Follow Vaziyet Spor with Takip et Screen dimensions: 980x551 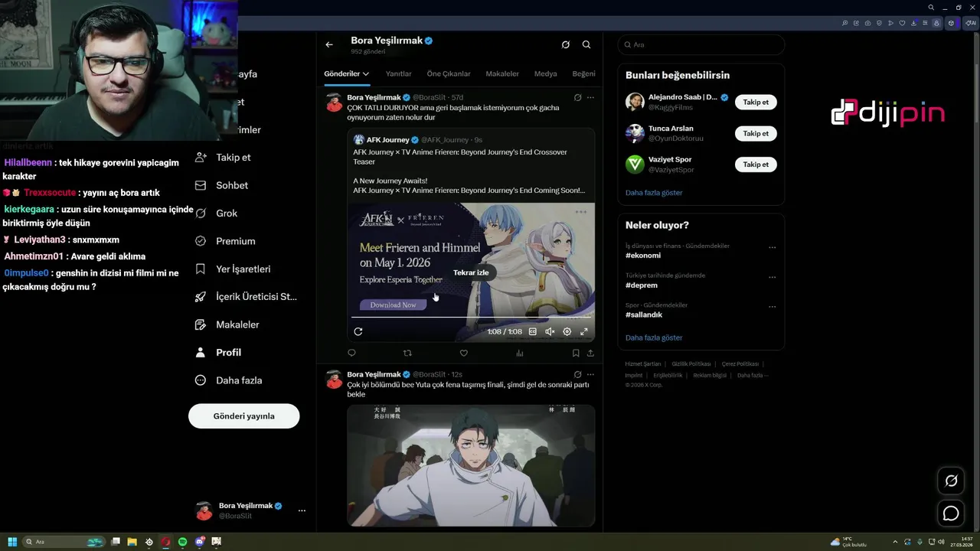[x=756, y=165]
